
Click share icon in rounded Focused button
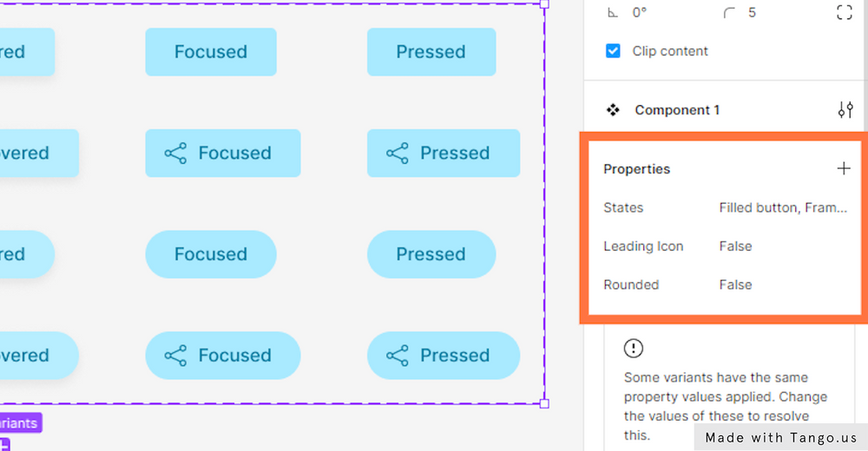(175, 356)
